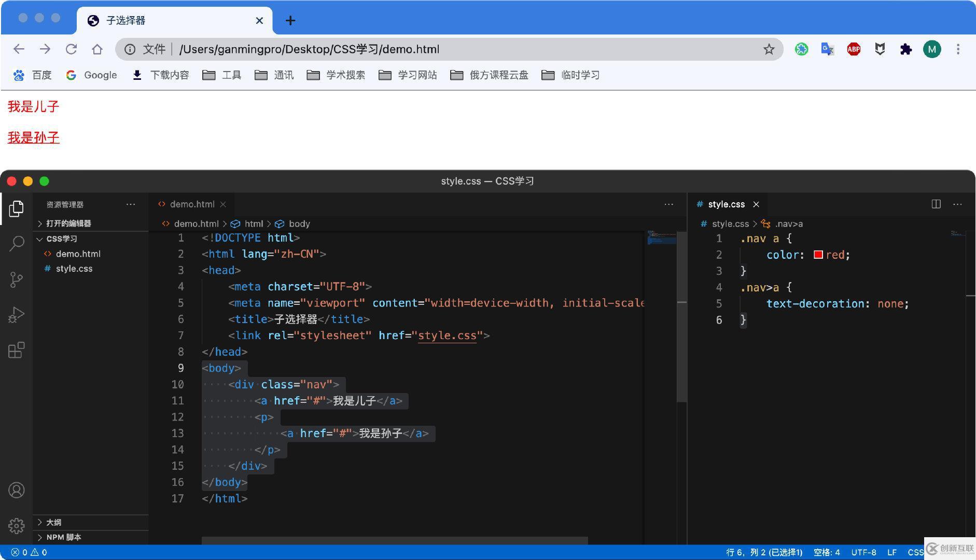Click the Chrome address bar URL
This screenshot has width=976, height=560.
tap(309, 49)
